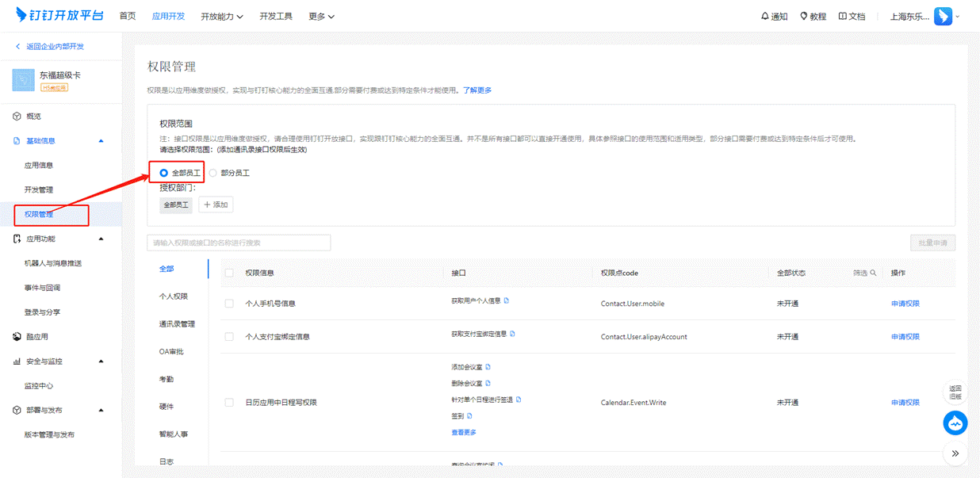Open the notification bell icon

765,17
